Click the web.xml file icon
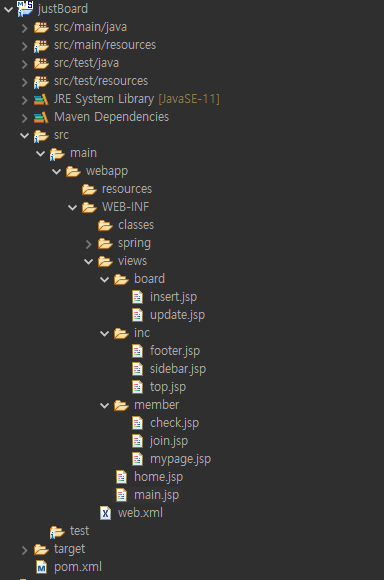Screen dimensions: 384x580 pyautogui.click(x=105, y=513)
